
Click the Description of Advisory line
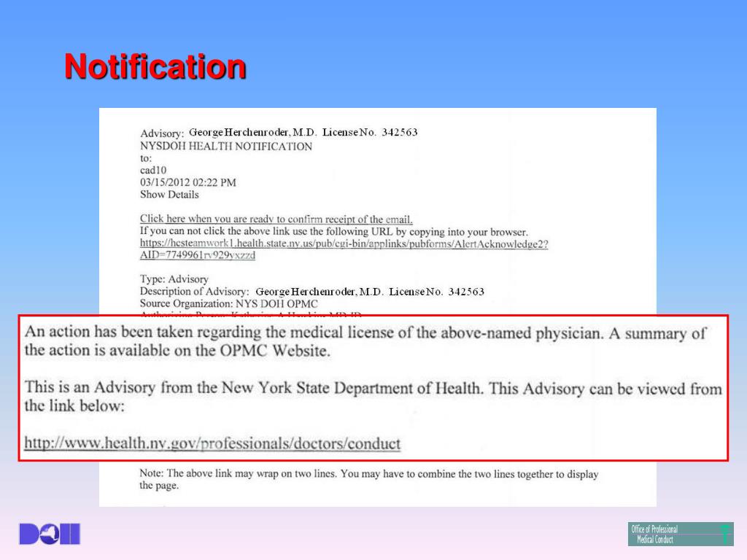pyautogui.click(x=311, y=292)
